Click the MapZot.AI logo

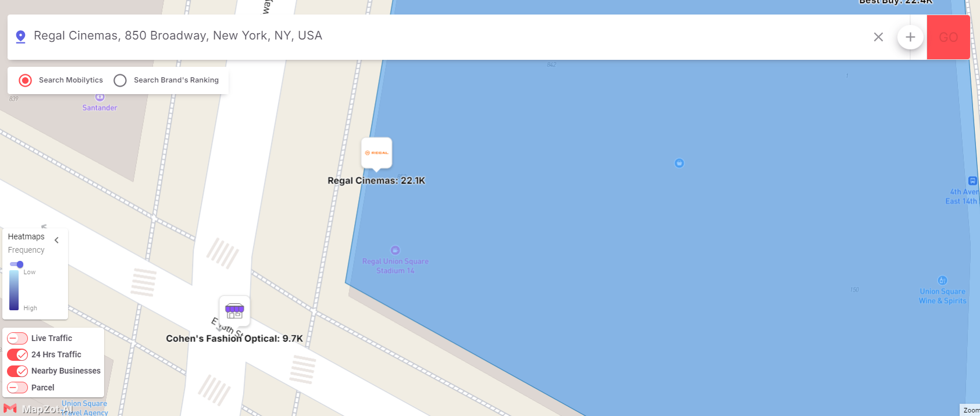pyautogui.click(x=37, y=409)
